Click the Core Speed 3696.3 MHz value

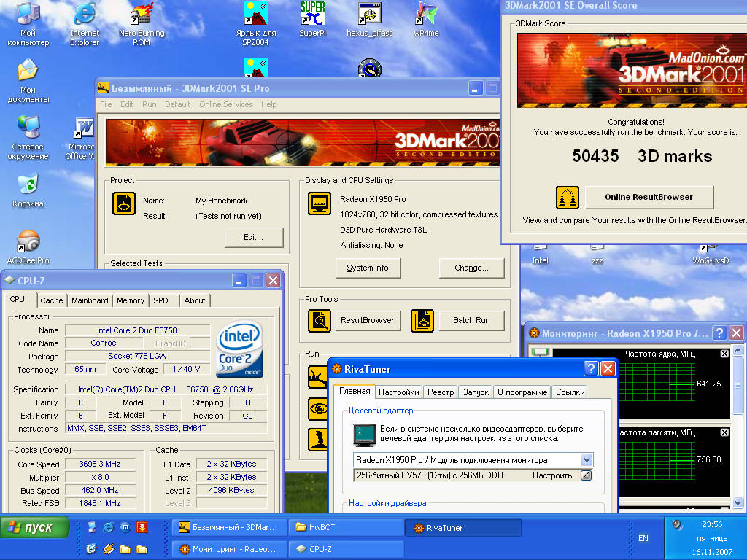pos(100,464)
